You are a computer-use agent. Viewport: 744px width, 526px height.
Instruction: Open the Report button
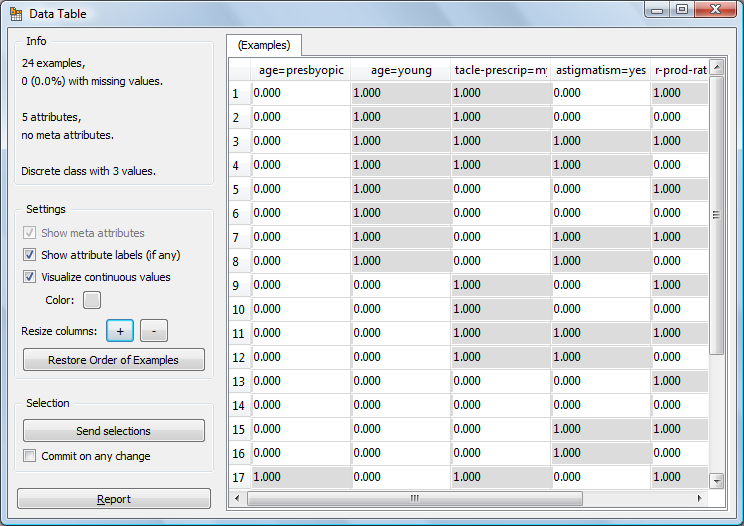[114, 498]
